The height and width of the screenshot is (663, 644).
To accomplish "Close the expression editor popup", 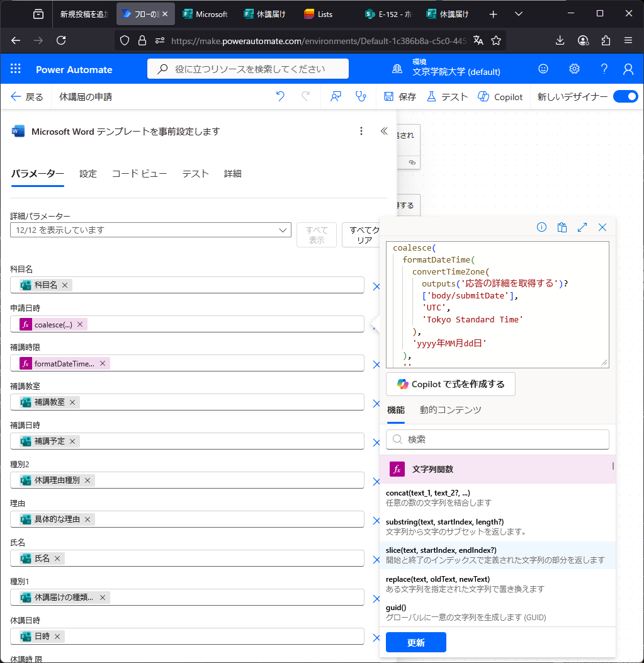I will point(602,227).
